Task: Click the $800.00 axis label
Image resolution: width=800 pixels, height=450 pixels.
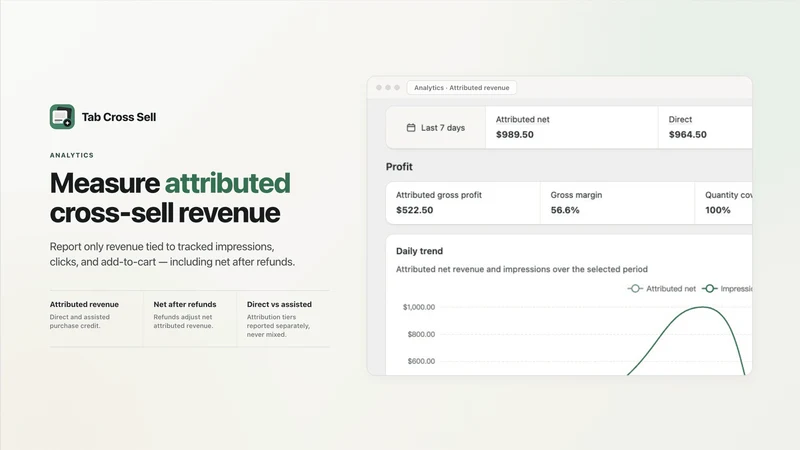Action: tap(421, 334)
